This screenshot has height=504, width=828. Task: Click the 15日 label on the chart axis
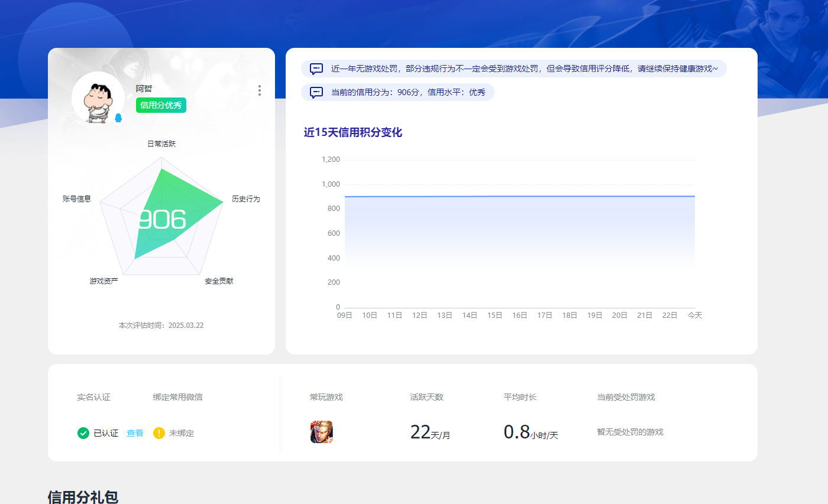click(494, 316)
